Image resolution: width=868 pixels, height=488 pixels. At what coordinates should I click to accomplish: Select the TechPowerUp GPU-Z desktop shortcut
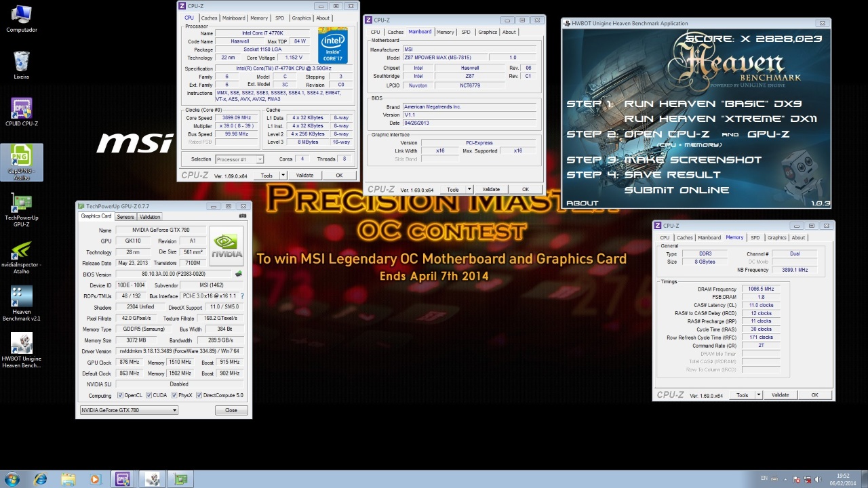coord(21,211)
